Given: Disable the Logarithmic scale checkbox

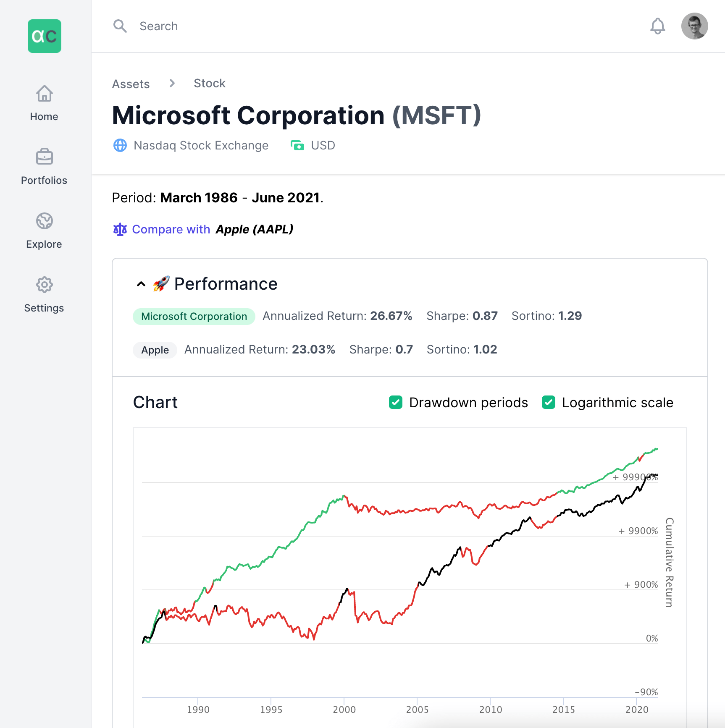Looking at the screenshot, I should coord(549,402).
